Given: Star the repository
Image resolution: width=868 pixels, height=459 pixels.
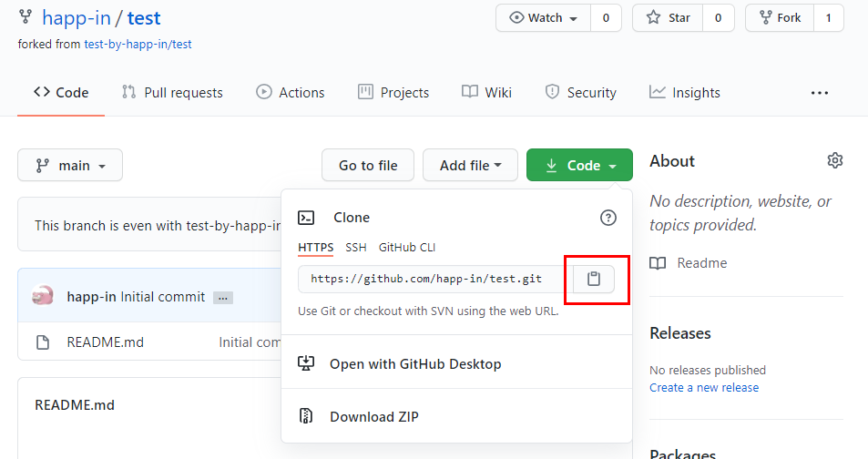Looking at the screenshot, I should [x=668, y=17].
